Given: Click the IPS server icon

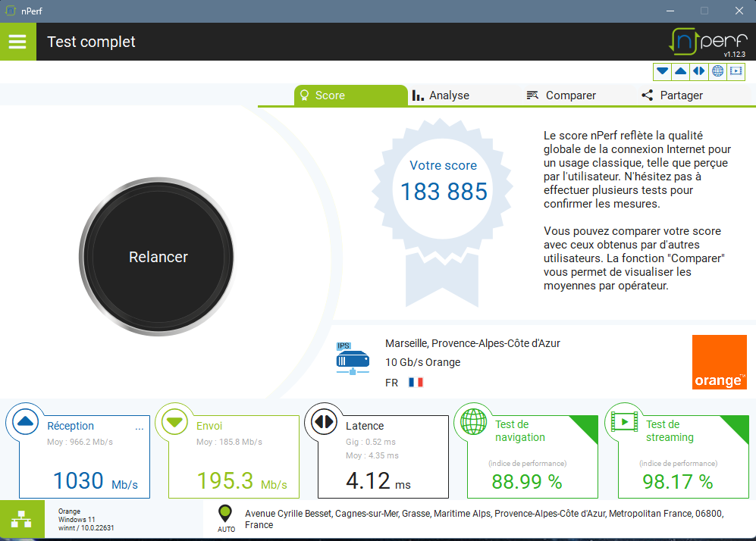Looking at the screenshot, I should point(352,359).
